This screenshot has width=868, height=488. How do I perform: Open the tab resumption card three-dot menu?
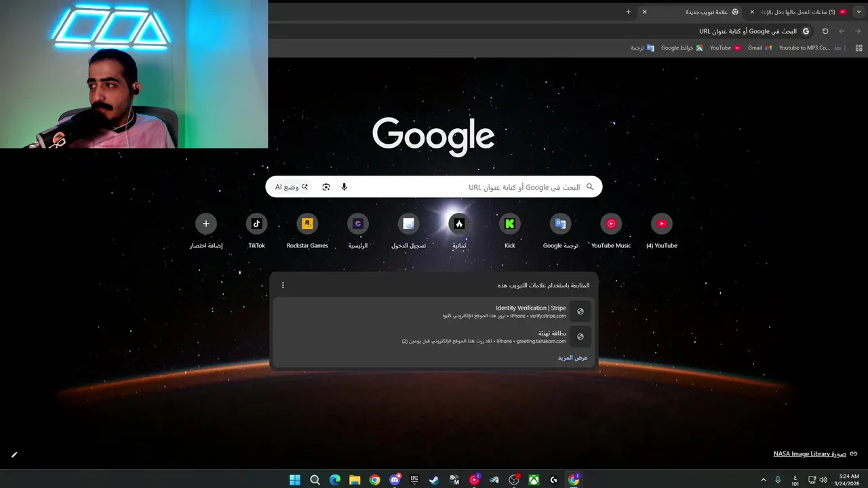pos(283,285)
